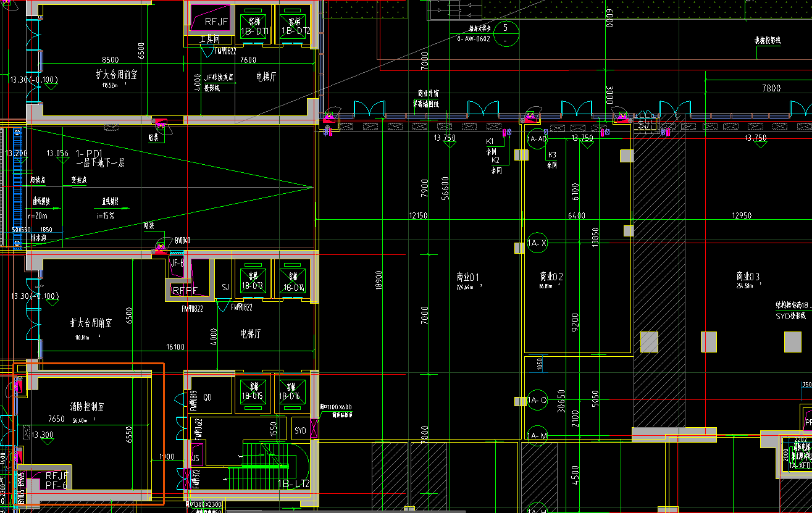Select the 1B-DT2 elevator label
Viewport: 812px width, 513px height.
coord(296,30)
